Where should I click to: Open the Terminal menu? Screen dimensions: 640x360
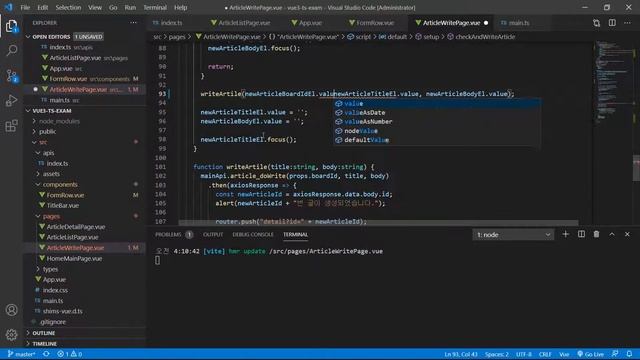[x=155, y=7]
